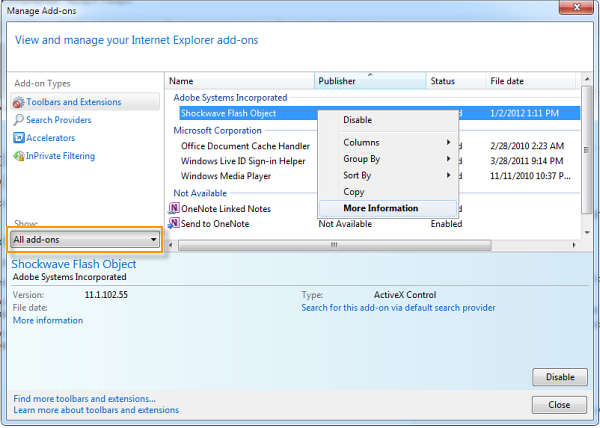Image resolution: width=600 pixels, height=428 pixels.
Task: Expand the Sort By submenu
Action: pos(386,175)
